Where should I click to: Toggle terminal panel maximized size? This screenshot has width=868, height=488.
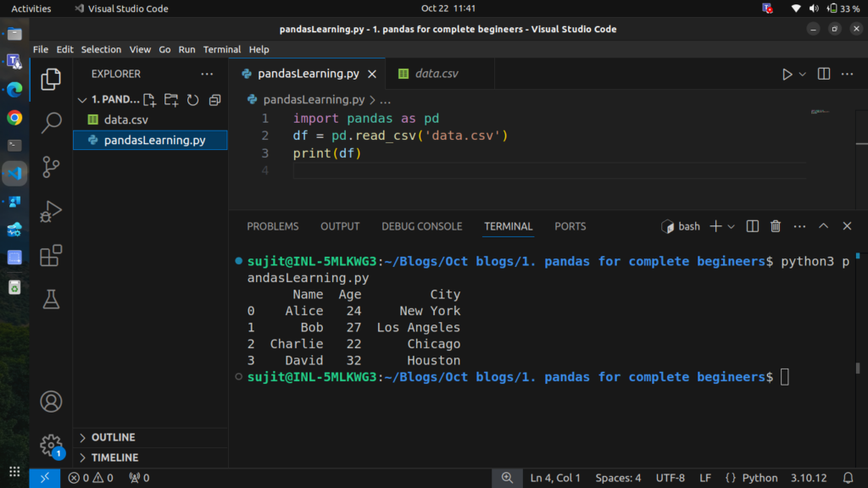click(823, 226)
